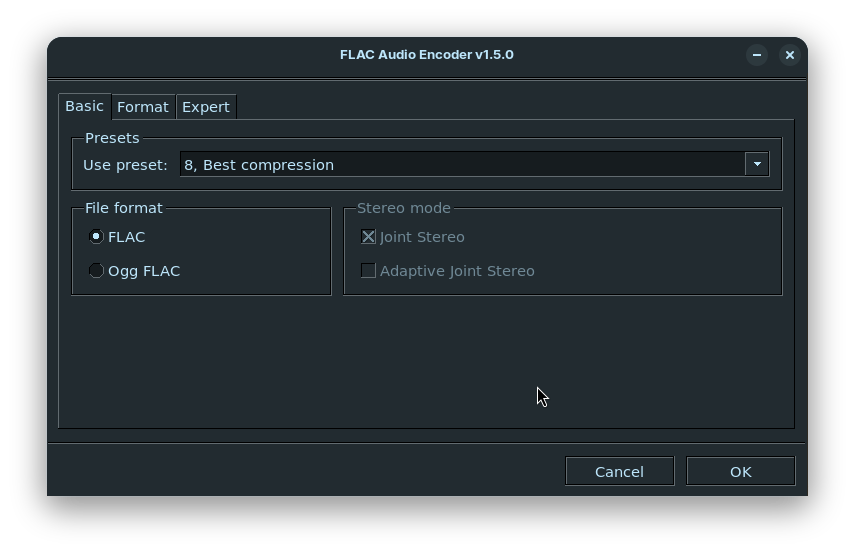The height and width of the screenshot is (553, 855).
Task: Choose the Ogg FLAC radio button
Action: (96, 271)
